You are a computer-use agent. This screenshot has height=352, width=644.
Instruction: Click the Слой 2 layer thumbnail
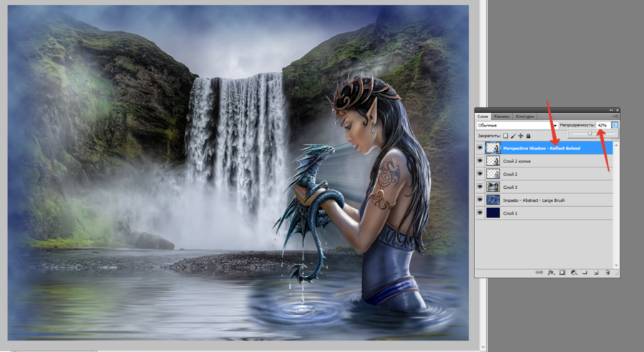coord(493,174)
